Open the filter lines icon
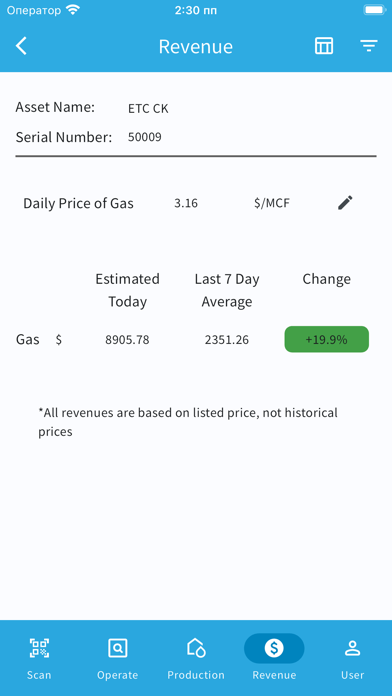 tap(368, 46)
